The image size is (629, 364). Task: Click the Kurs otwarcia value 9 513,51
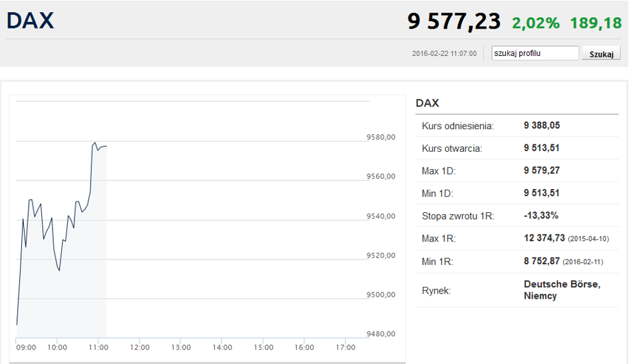(542, 148)
